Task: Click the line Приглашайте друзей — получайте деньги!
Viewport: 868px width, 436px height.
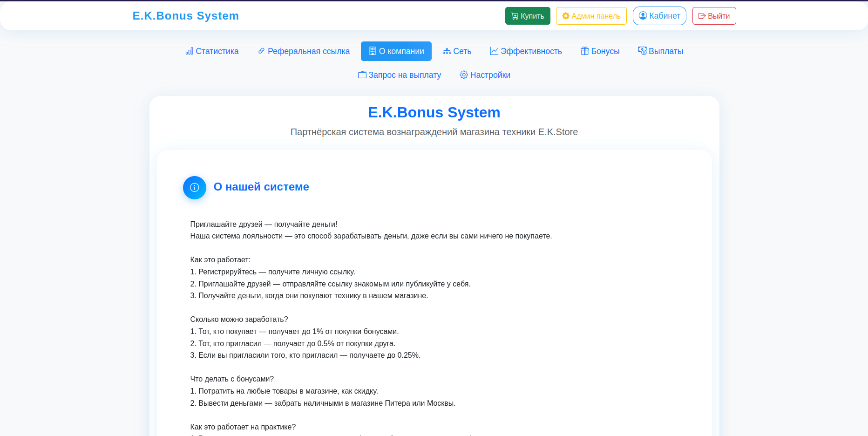Action: (x=264, y=224)
